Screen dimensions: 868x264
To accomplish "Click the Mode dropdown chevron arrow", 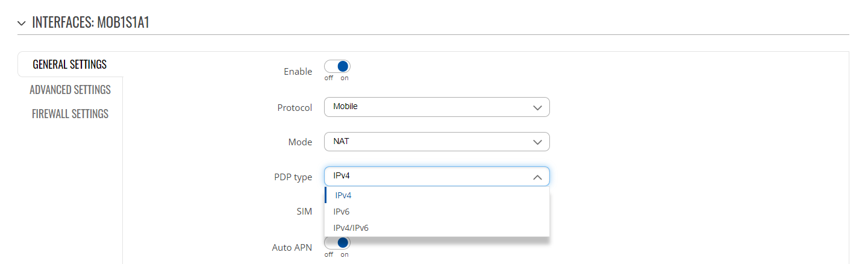I will point(537,142).
